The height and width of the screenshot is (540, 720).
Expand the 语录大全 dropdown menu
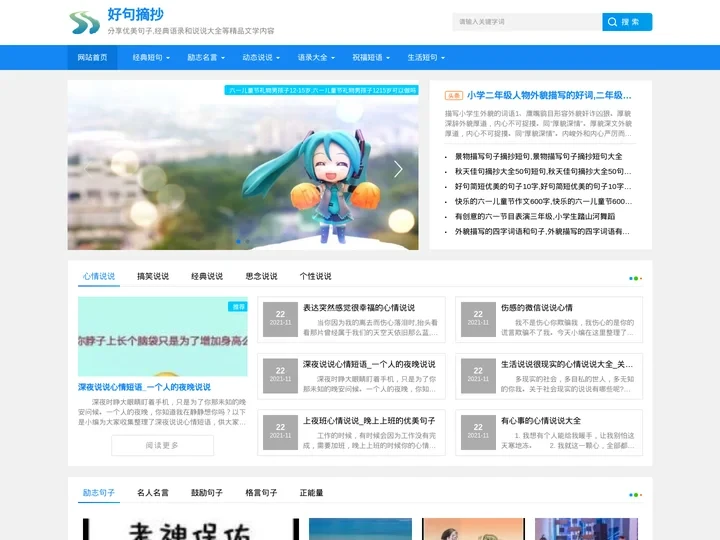[316, 57]
